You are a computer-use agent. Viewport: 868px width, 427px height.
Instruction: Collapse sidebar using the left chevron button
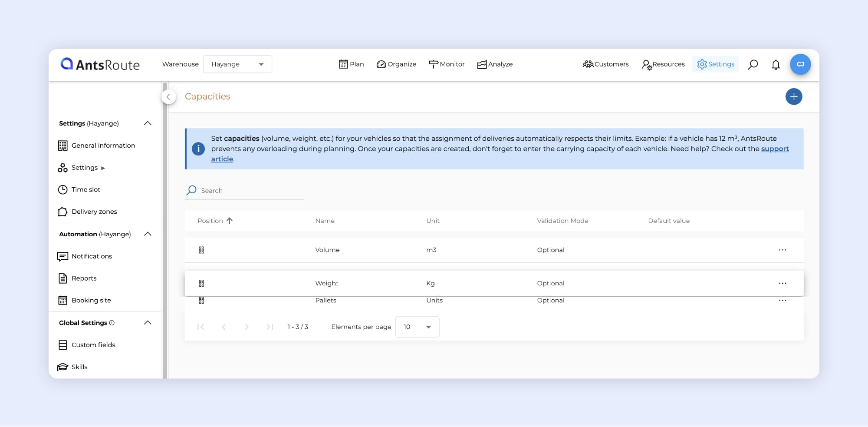[x=168, y=97]
